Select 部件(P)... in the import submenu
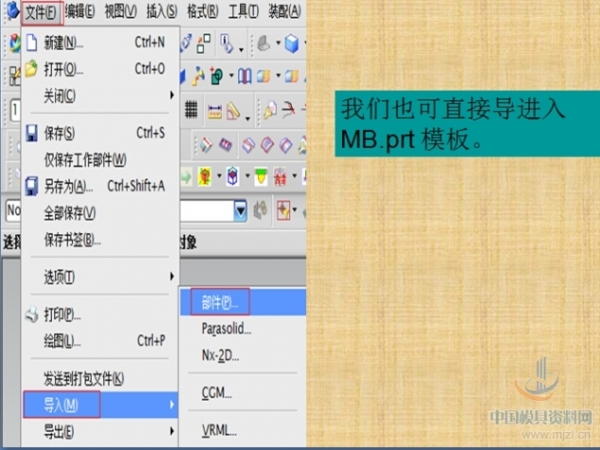600x450 pixels. point(220,302)
